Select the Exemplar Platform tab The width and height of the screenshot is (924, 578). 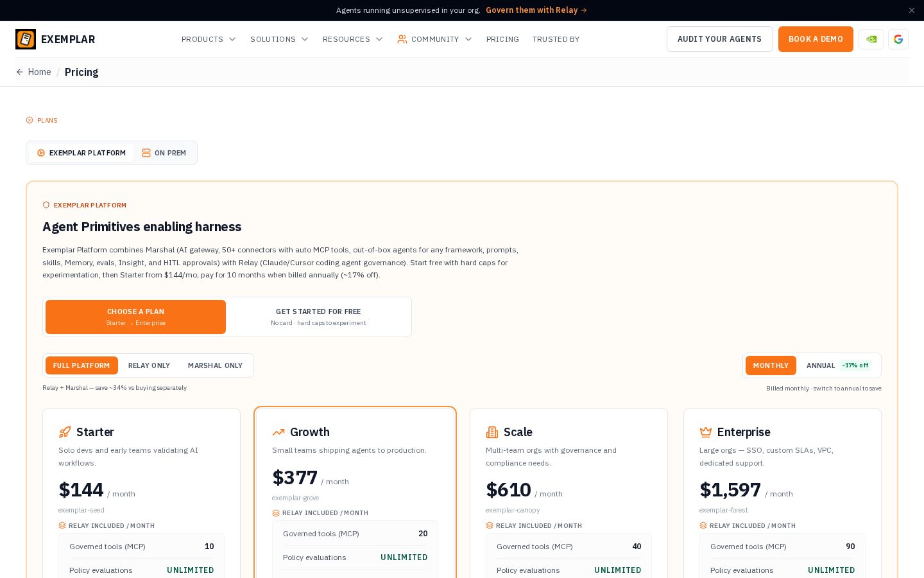81,153
